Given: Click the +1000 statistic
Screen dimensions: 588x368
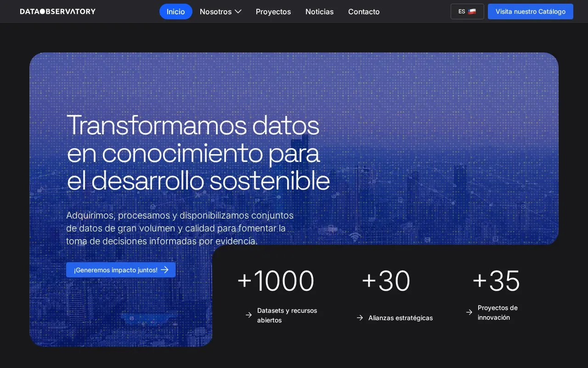Looking at the screenshot, I should click(276, 281).
